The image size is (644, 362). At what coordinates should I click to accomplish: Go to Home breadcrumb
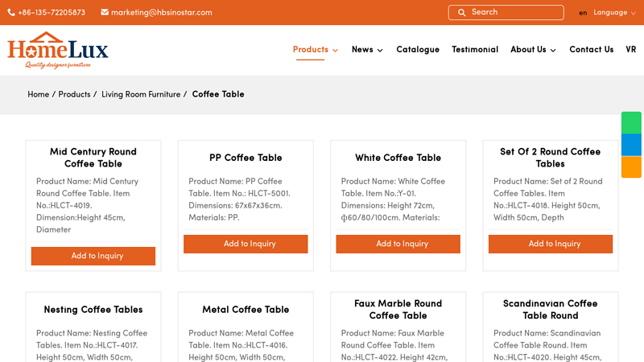(38, 94)
